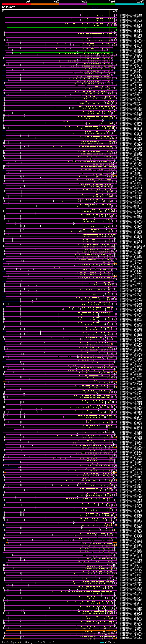Select UniRef100_Q49986 label

click(131, 231)
